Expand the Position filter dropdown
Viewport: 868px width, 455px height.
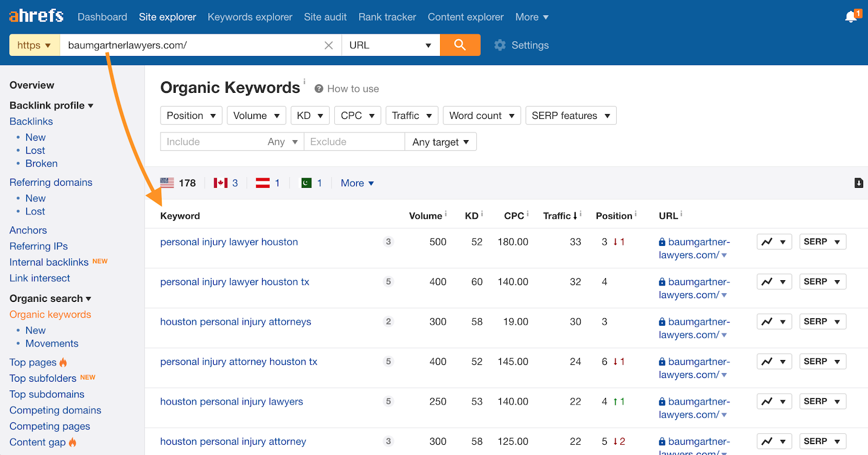pyautogui.click(x=191, y=116)
